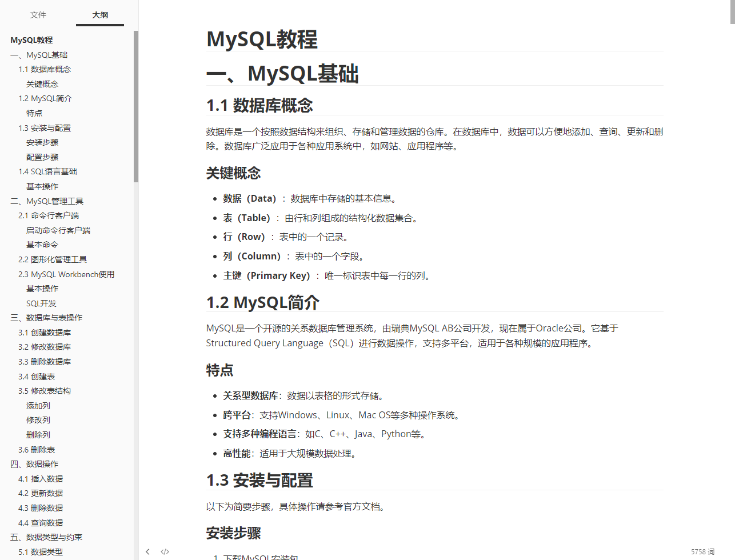The width and height of the screenshot is (735, 560).
Task: Go to 4.1 插入数据 outline entry
Action: tap(41, 479)
